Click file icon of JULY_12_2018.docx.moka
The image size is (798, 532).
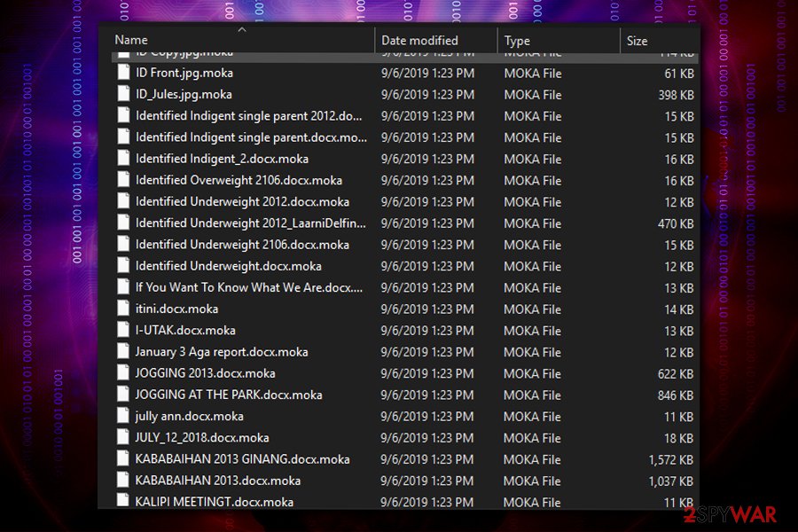(x=123, y=437)
